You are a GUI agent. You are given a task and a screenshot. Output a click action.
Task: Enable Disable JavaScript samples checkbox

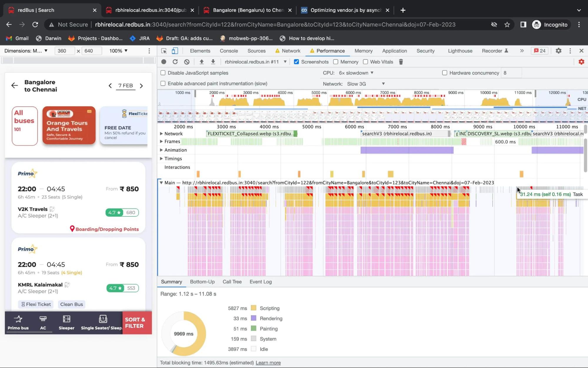click(x=163, y=72)
